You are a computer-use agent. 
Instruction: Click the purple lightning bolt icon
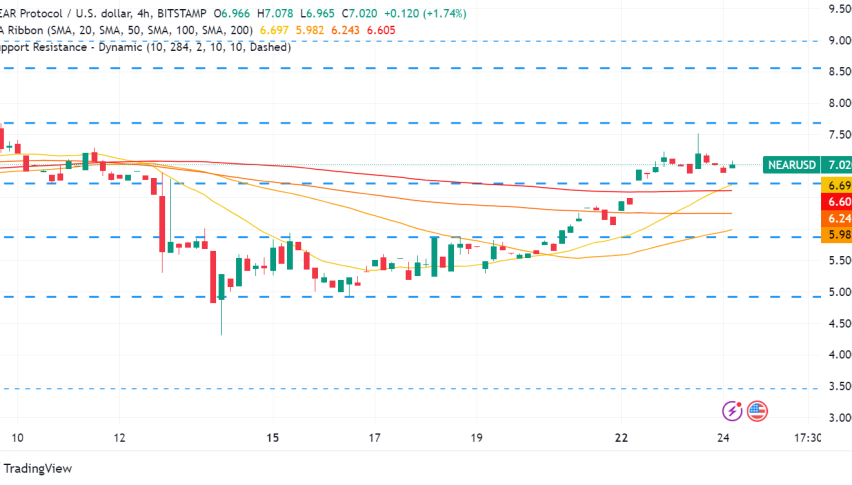733,410
